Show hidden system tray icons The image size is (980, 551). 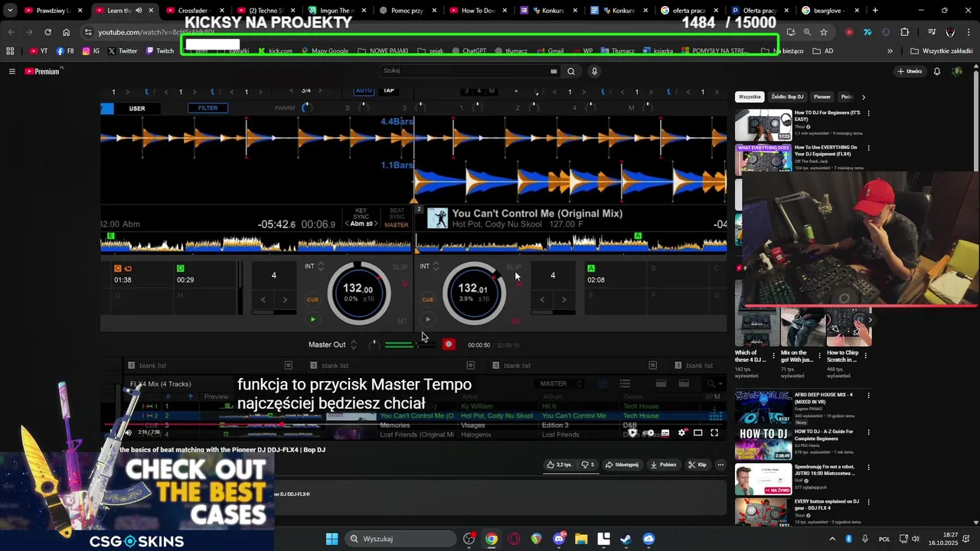tap(832, 539)
